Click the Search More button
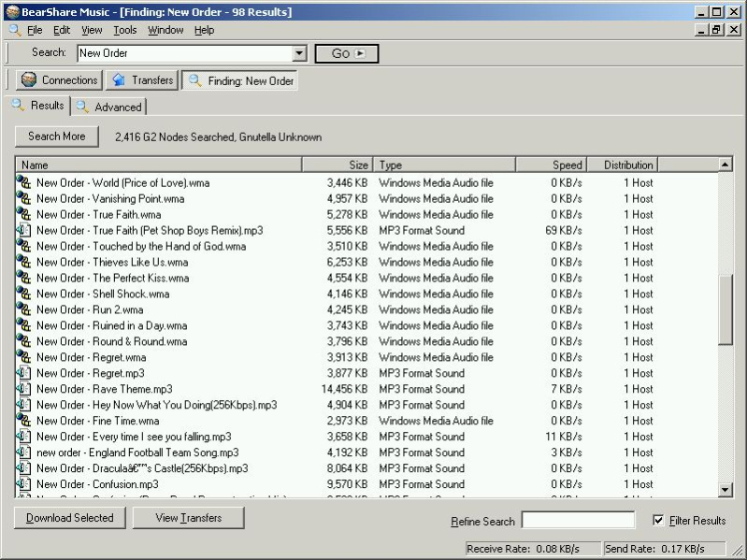 (57, 136)
